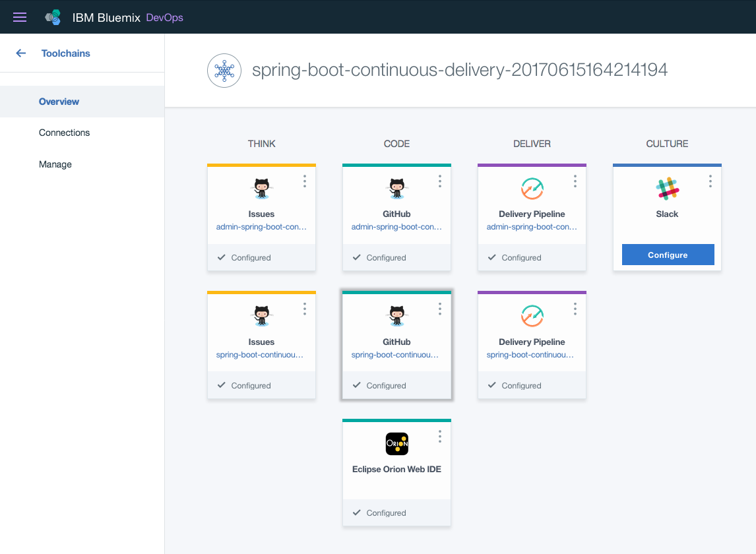Open options menu for admin-spring-boot Issues card
Screen dimensions: 756x554
point(305,181)
